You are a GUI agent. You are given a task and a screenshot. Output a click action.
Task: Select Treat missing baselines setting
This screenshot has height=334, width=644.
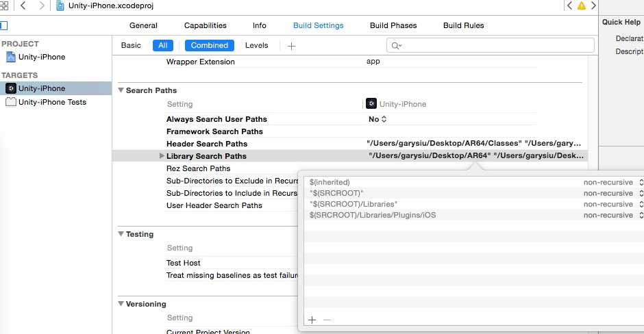click(x=232, y=275)
